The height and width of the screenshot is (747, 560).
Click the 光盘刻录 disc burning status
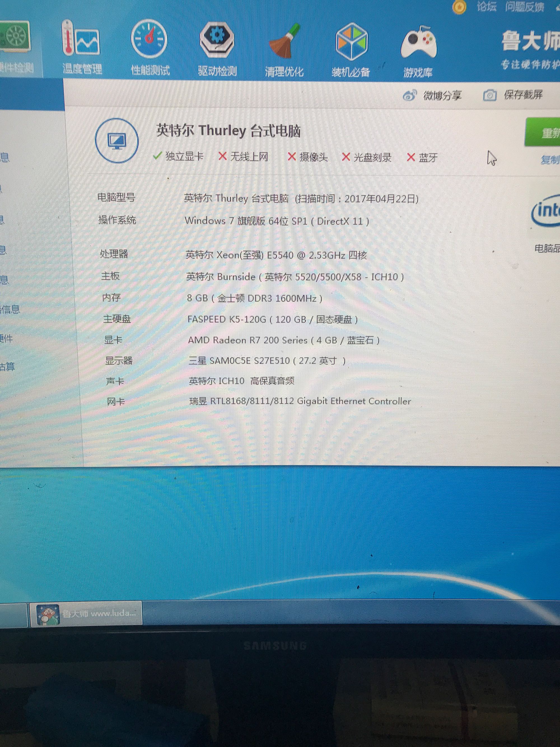pos(367,157)
